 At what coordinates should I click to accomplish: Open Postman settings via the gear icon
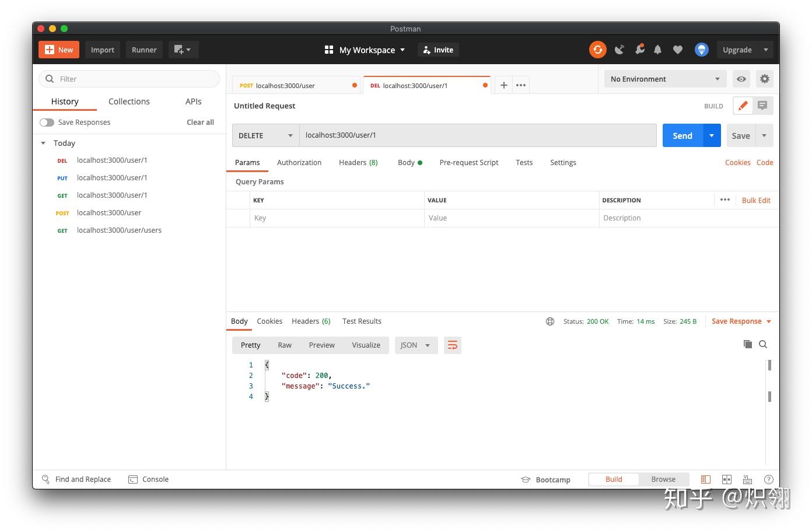(765, 79)
